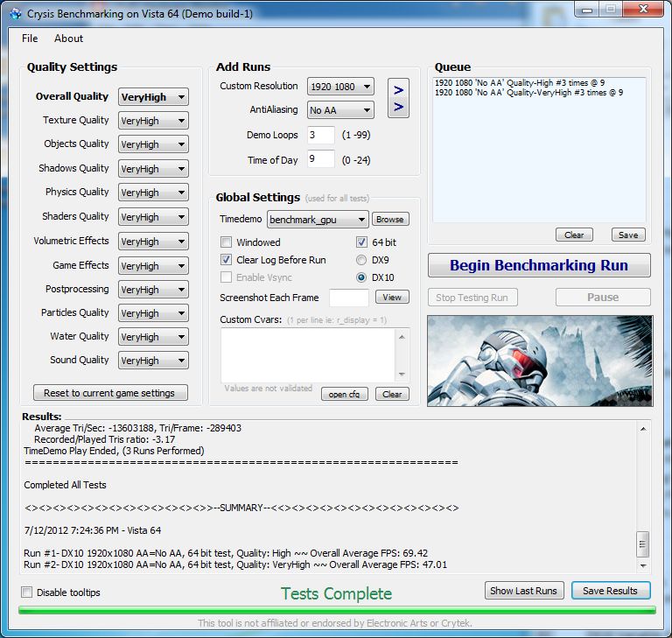Open the Timedemo benchmark_gpu dropdown
The height and width of the screenshot is (638, 672).
click(x=318, y=219)
